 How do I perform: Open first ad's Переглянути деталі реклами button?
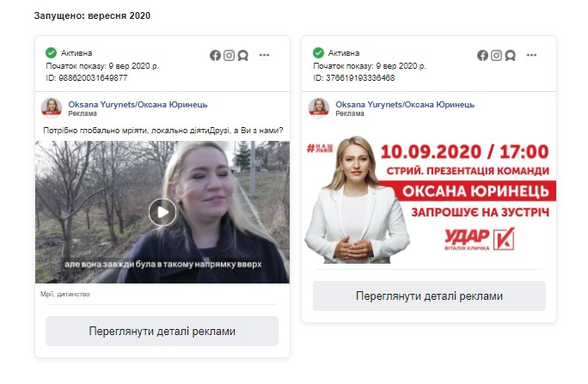tap(162, 332)
